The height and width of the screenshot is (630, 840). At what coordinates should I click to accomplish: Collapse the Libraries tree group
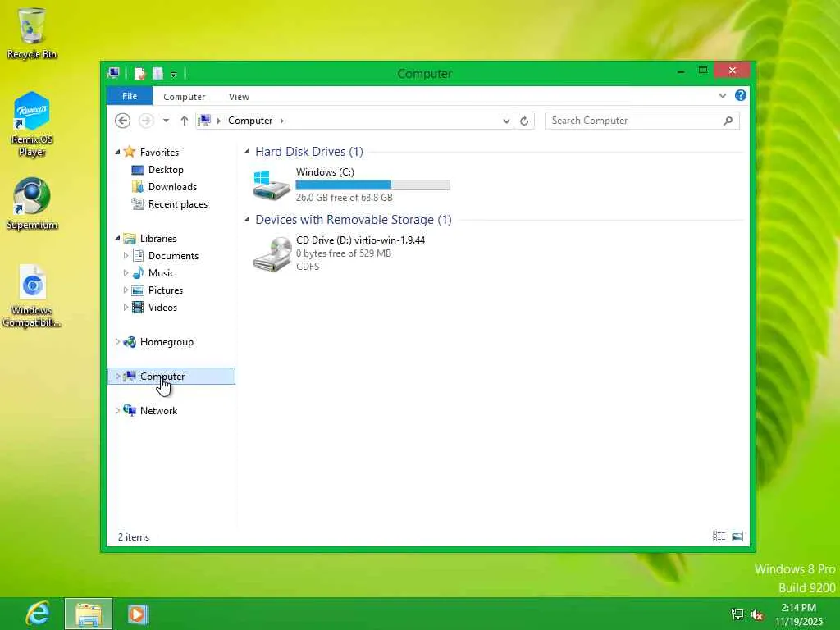point(117,239)
